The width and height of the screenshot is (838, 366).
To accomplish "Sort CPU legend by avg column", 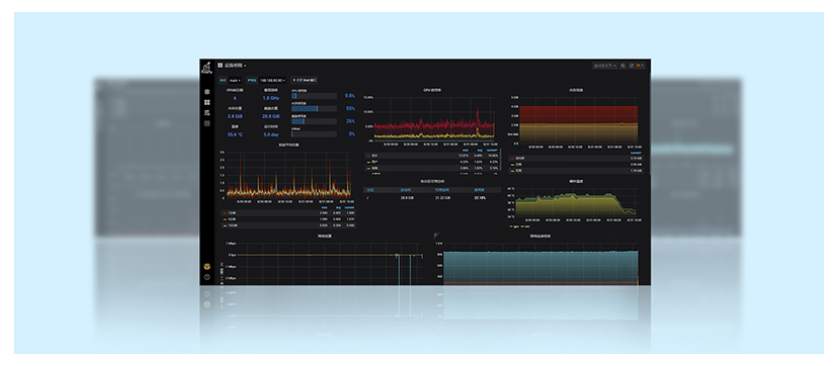I will point(480,150).
